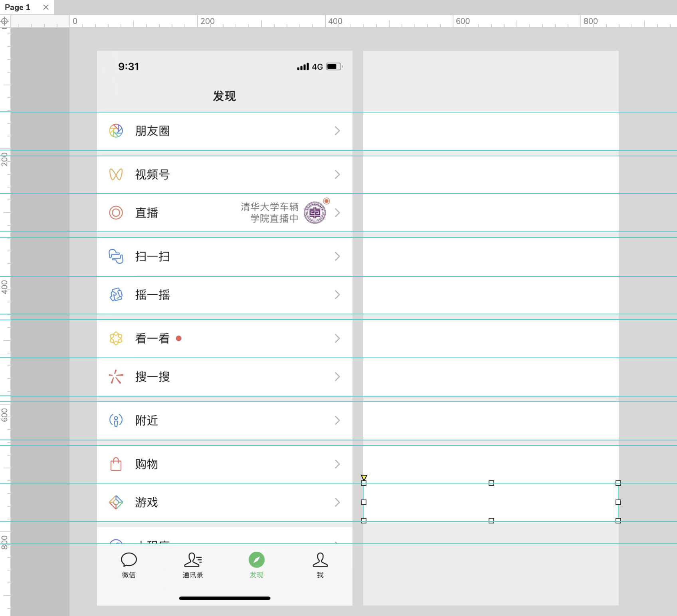677x616 pixels.
Task: Click the green 发现 tab label
Action: point(257,575)
